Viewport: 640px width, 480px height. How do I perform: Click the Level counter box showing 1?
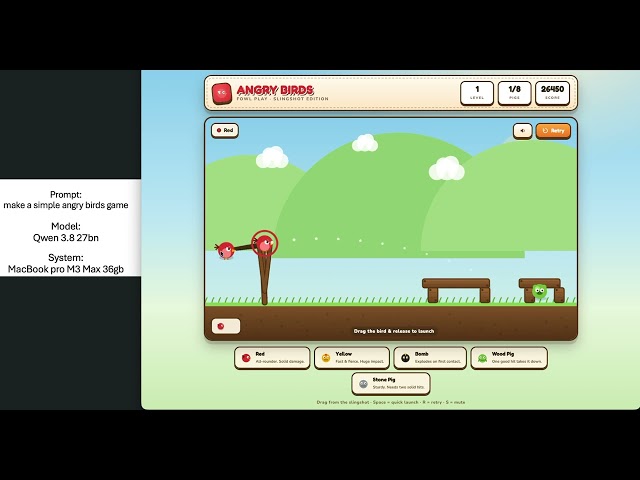pyautogui.click(x=477, y=93)
